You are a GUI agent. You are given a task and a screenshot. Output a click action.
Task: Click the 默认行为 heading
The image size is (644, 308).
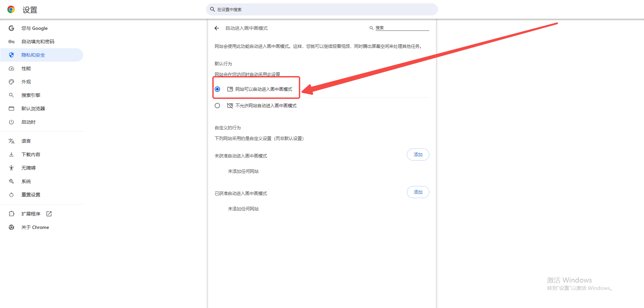pyautogui.click(x=223, y=64)
